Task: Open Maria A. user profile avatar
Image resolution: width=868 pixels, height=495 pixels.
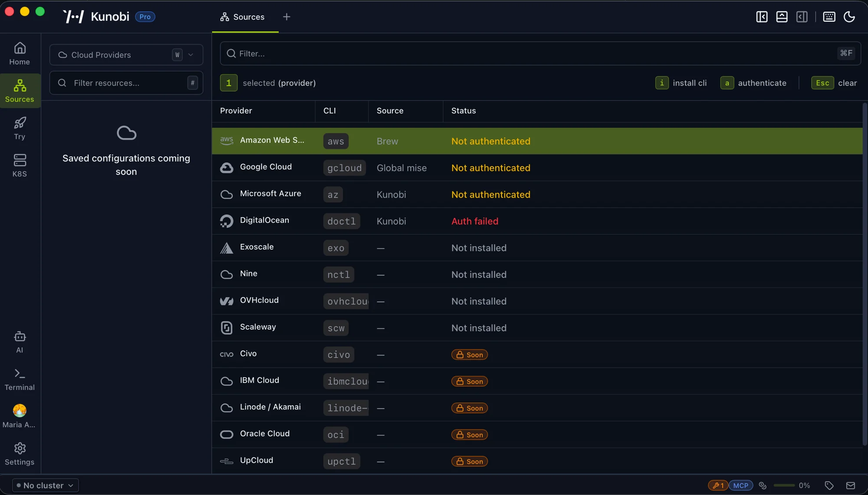Action: (20, 411)
